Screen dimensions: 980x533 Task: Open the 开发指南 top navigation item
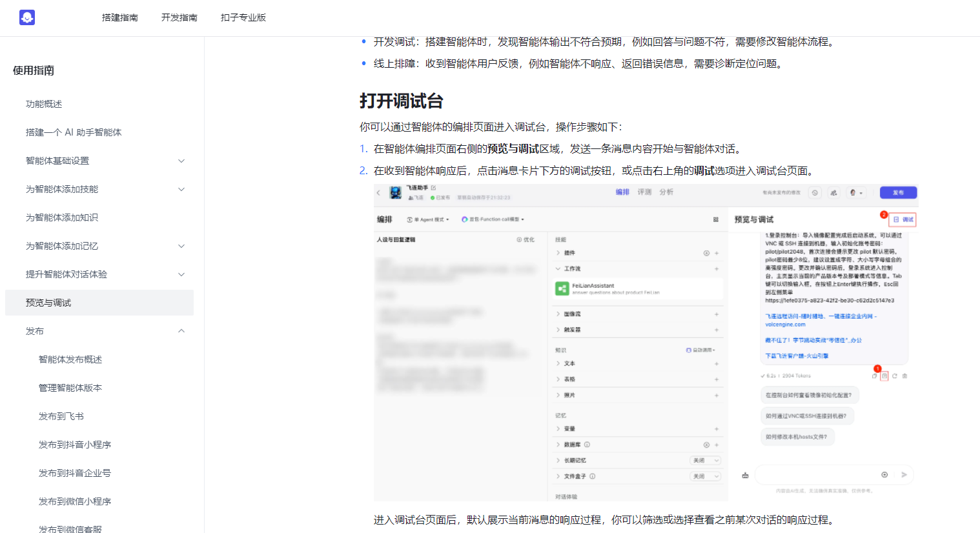[x=179, y=17]
